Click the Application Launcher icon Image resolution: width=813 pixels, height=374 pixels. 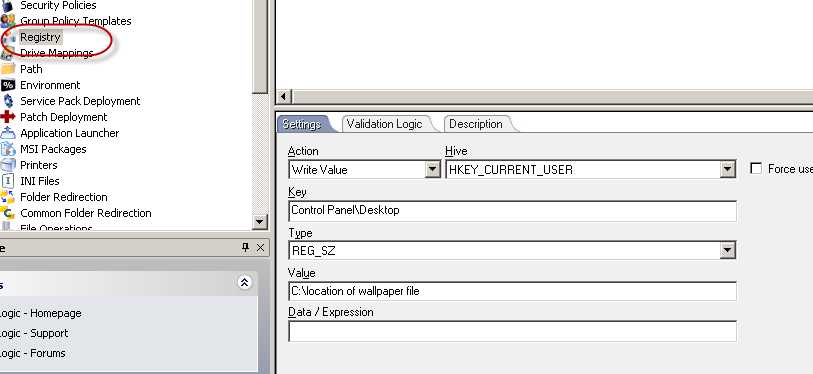(7, 133)
